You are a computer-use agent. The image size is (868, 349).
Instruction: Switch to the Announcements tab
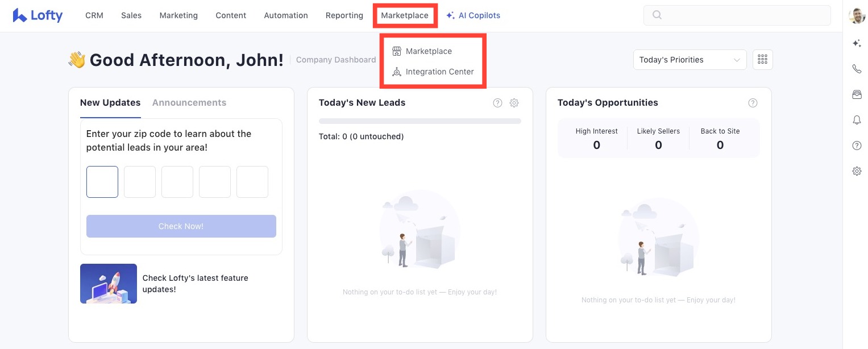click(x=189, y=103)
